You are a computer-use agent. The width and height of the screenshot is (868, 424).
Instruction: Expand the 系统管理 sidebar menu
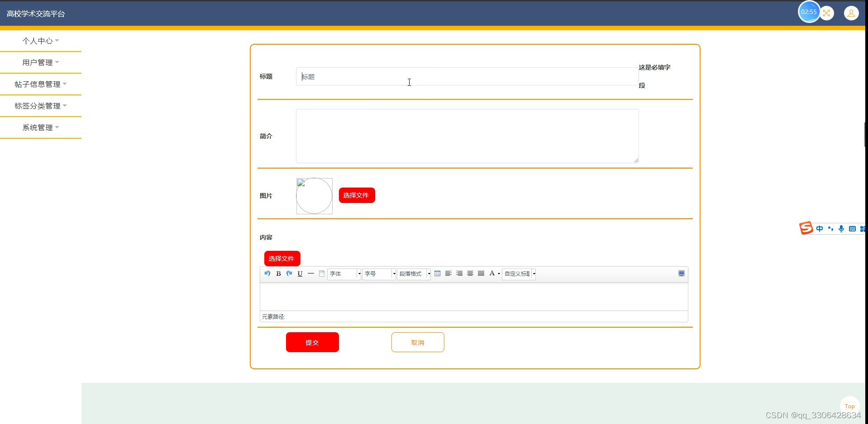tap(41, 127)
